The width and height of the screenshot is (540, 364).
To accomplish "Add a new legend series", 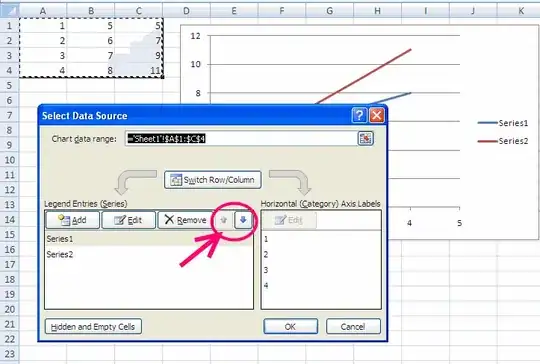I will coord(73,220).
